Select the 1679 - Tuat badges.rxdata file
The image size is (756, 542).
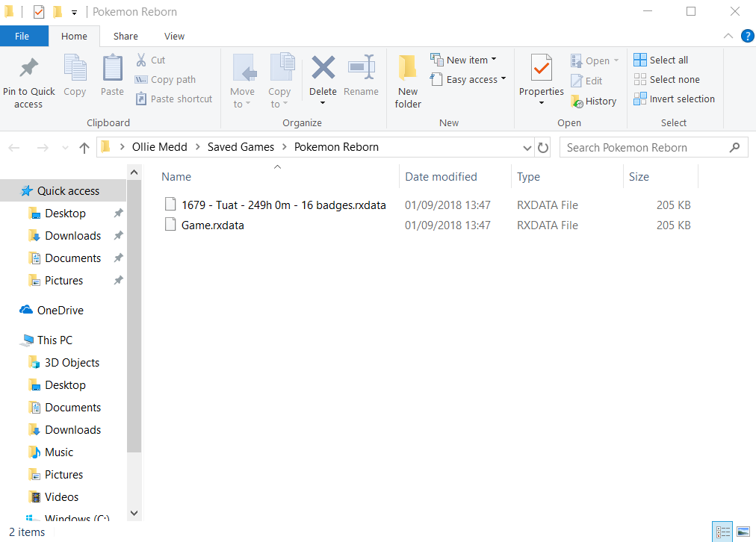pyautogui.click(x=284, y=205)
